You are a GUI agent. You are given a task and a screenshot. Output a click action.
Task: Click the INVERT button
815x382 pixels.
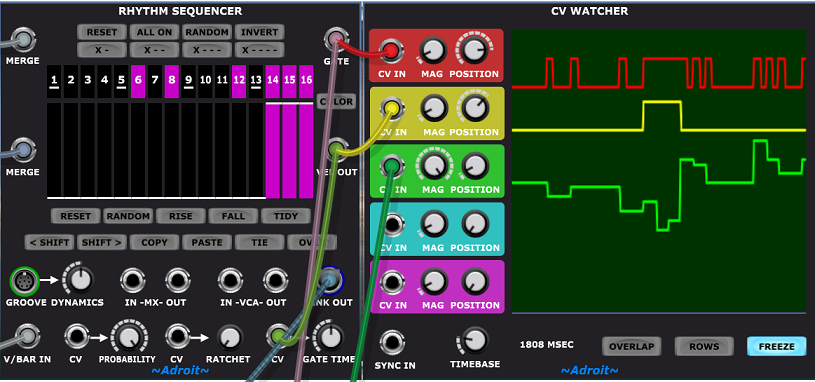pos(259,32)
